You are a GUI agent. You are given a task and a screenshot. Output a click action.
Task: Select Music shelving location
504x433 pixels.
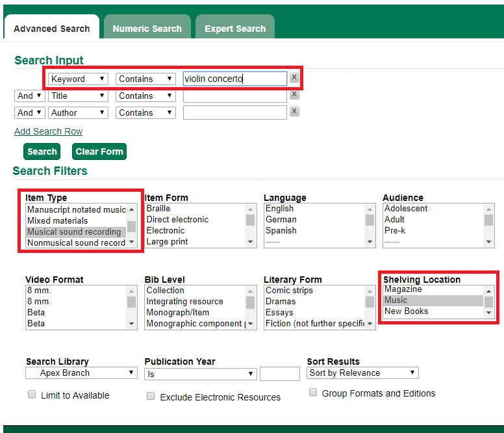coord(433,300)
